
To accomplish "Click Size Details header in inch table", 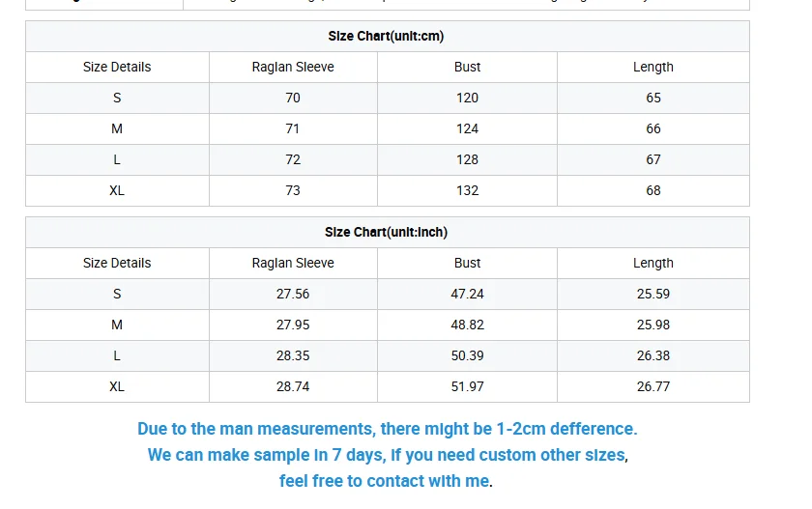I will point(117,264).
